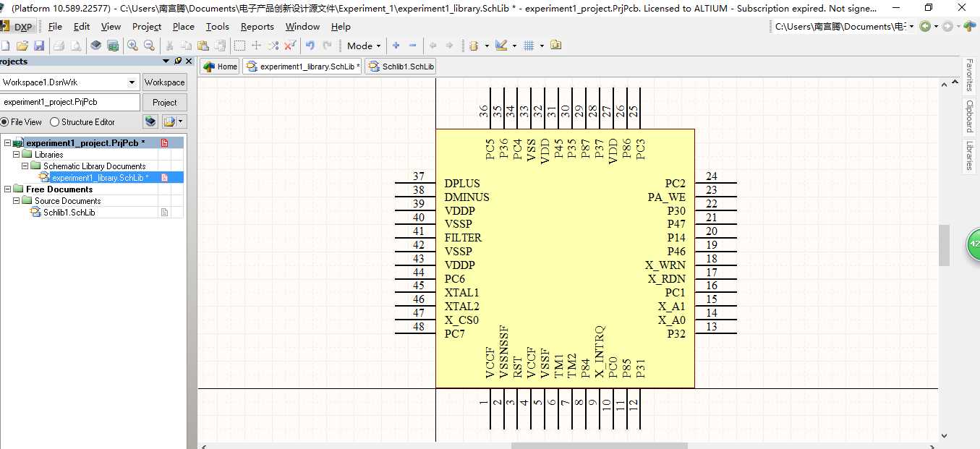
Task: Open the Window menu
Action: click(302, 27)
